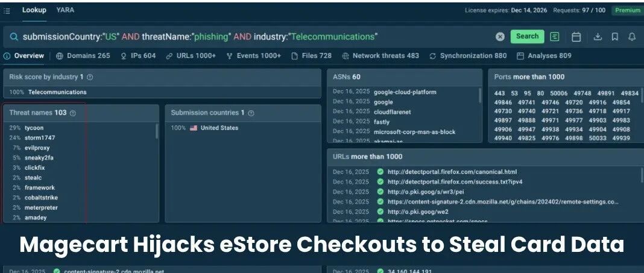Select port 50006 in Ports panel
This screenshot has height=273, width=644.
[x=559, y=93]
